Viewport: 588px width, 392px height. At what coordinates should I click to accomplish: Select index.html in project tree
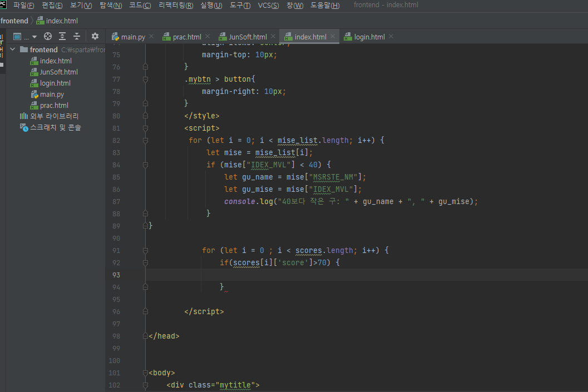(x=56, y=61)
